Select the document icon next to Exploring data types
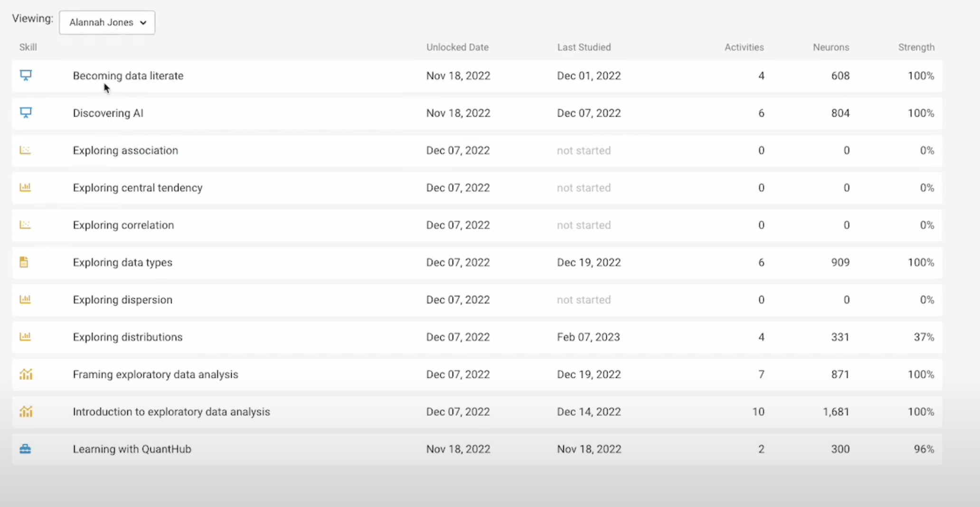The height and width of the screenshot is (507, 980). pos(25,262)
